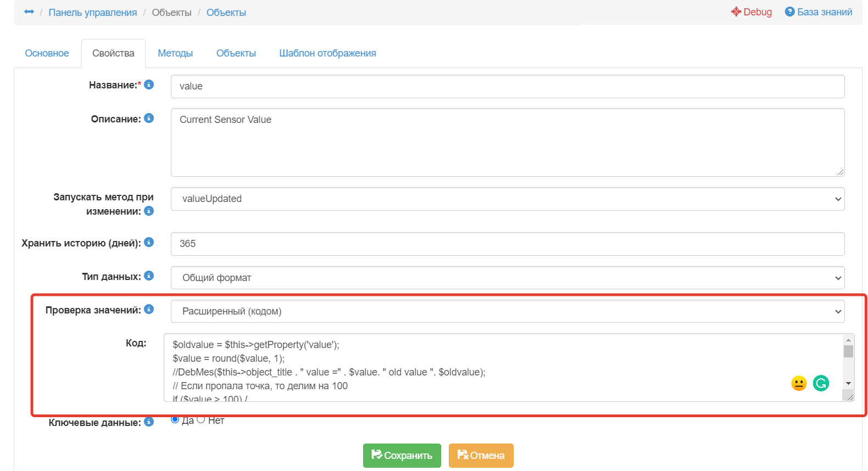Image resolution: width=868 pixels, height=471 pixels.
Task: Click into the Название input field
Action: click(507, 86)
